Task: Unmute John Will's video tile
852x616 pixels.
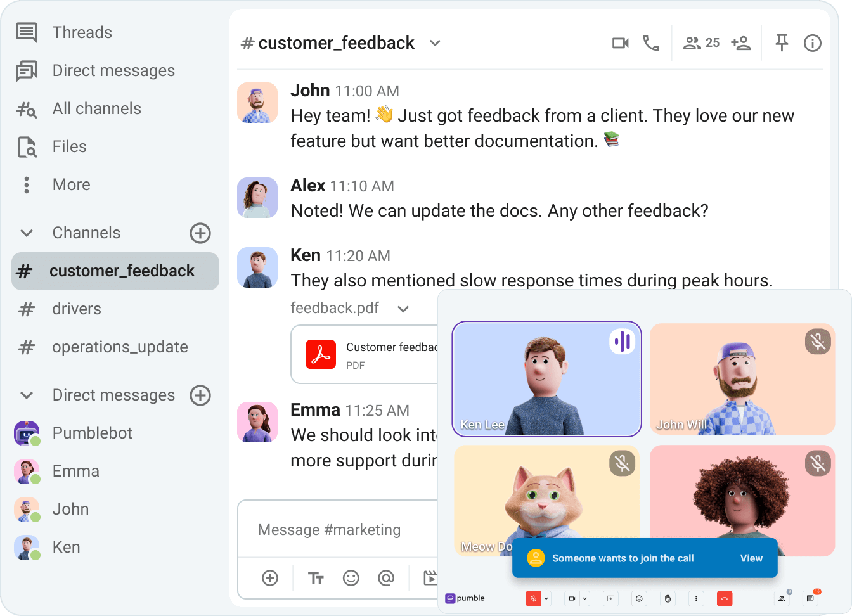Action: tap(818, 341)
